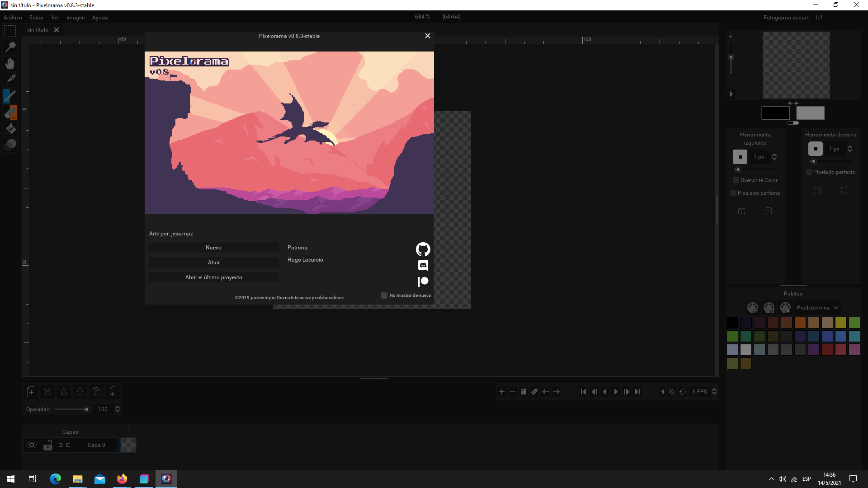Expand timeline settings left arrow
Image resolution: width=868 pixels, height=488 pixels.
(x=663, y=392)
